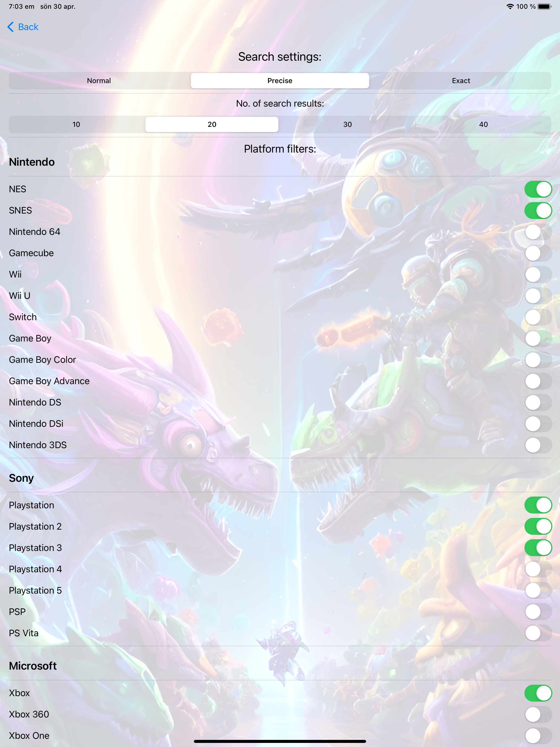Set search results to 10
The image size is (560, 747).
tap(76, 124)
